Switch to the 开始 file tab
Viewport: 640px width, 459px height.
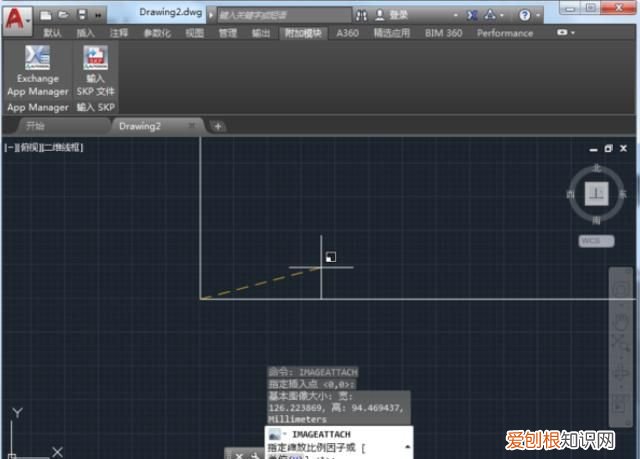[x=35, y=126]
